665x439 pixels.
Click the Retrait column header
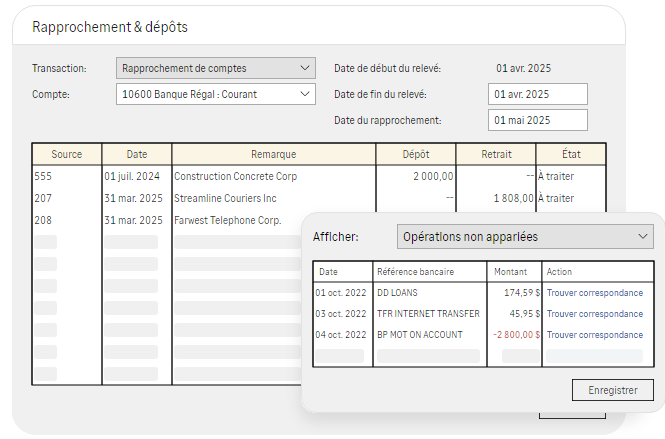(x=496, y=154)
